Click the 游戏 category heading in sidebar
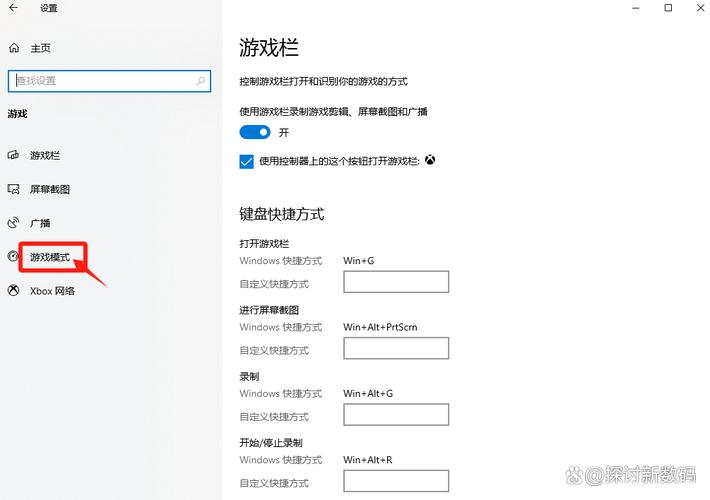Viewport: 710px width, 500px height. coord(17,114)
